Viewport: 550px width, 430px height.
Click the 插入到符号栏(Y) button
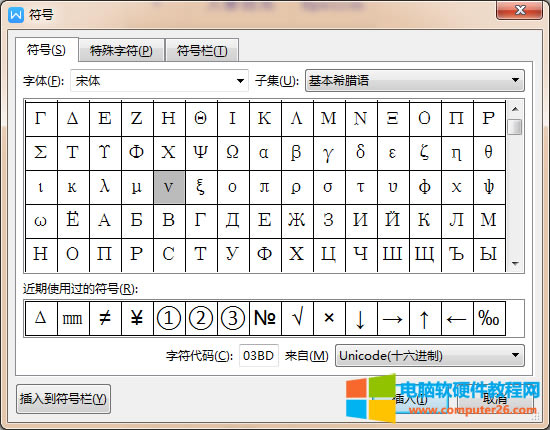[x=63, y=399]
